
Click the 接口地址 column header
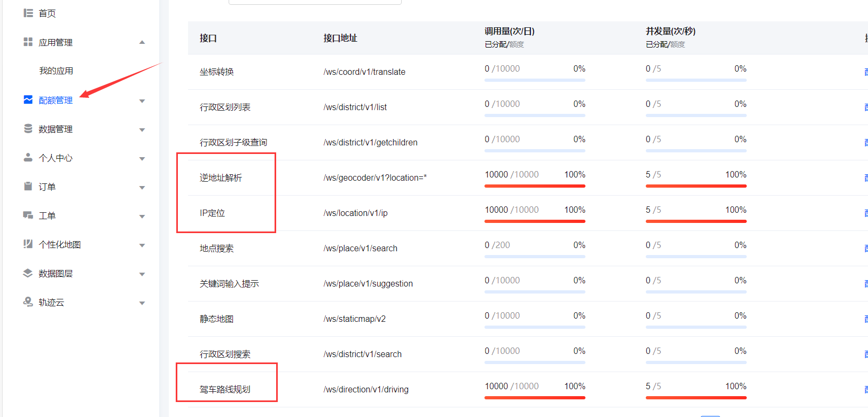(x=340, y=38)
